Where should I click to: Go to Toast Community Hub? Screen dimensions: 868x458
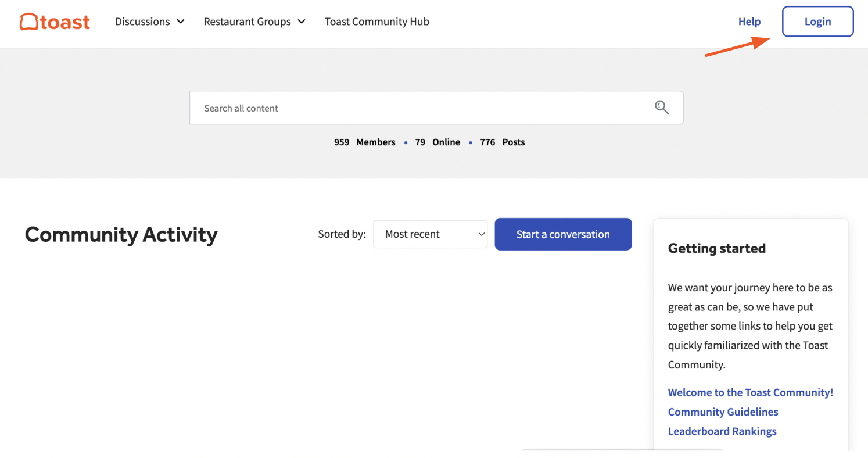(376, 22)
